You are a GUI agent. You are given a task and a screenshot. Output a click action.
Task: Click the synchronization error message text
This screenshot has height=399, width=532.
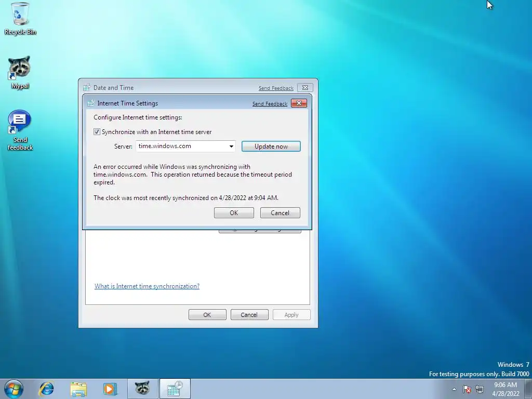[x=193, y=175]
